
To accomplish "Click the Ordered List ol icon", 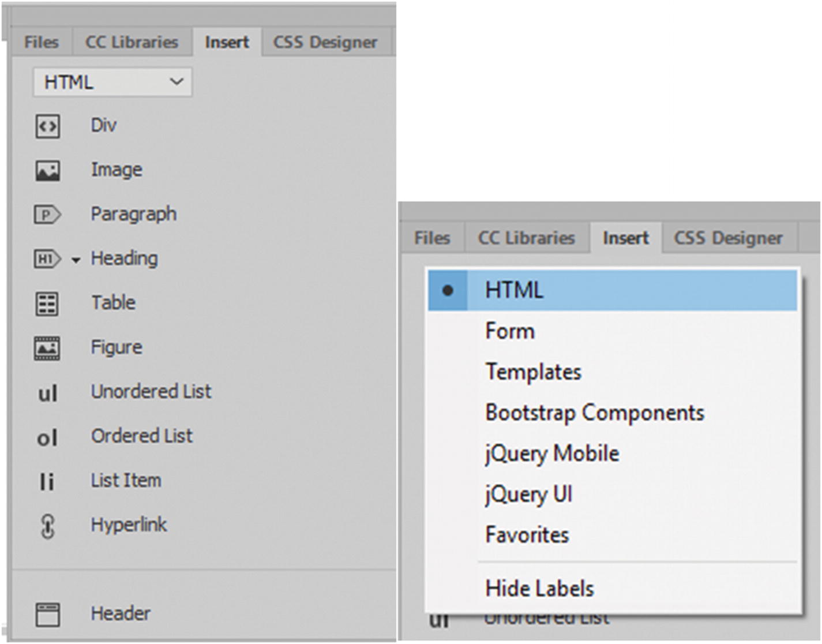I will pos(47,437).
